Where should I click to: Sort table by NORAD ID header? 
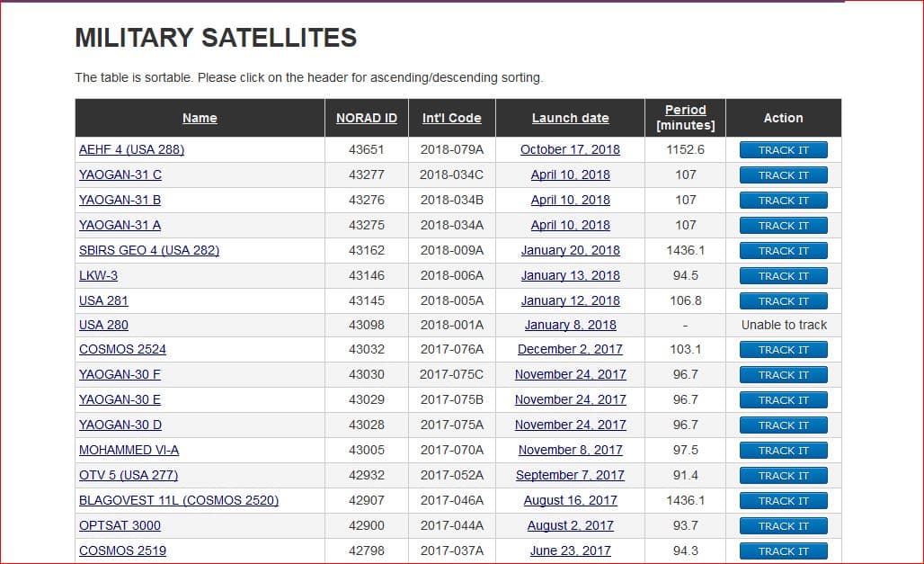tap(367, 118)
